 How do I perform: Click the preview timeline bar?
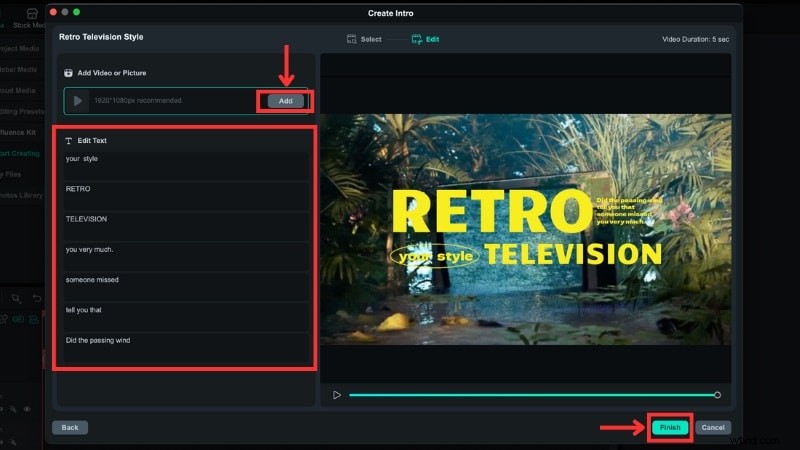[533, 395]
